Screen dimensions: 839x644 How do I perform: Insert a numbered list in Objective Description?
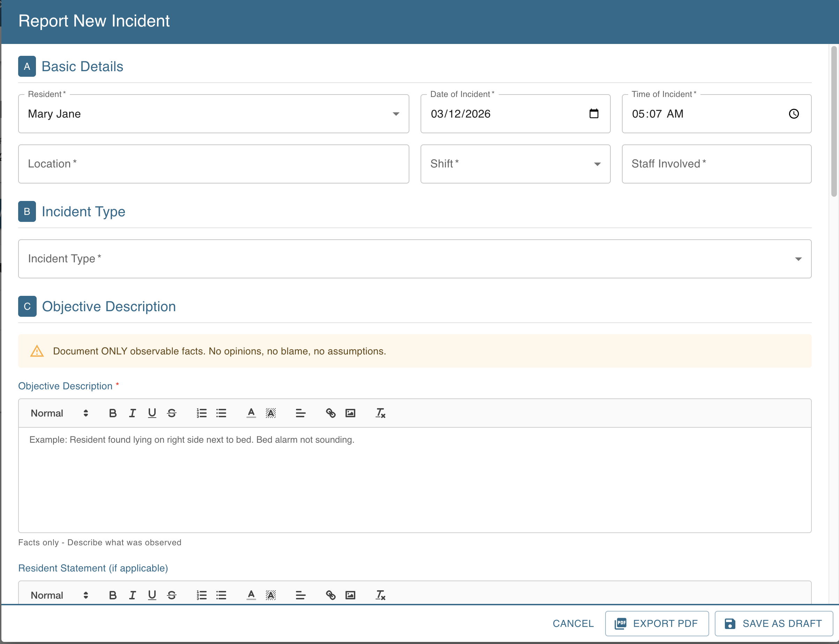(x=201, y=413)
